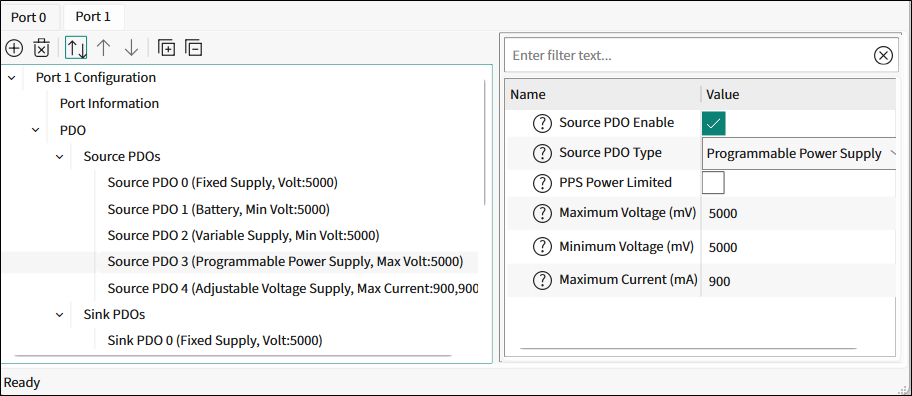Click the Maximum Current value 900
This screenshot has width=912, height=396.
point(719,281)
